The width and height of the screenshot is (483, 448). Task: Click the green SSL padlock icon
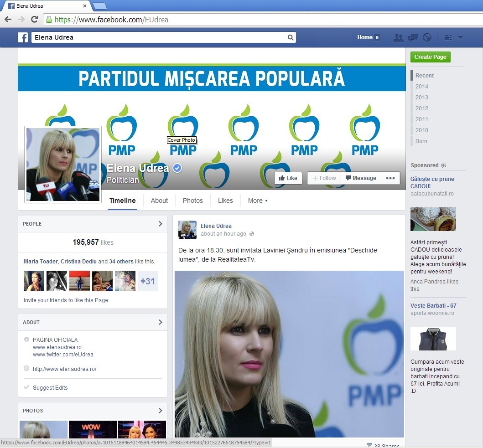coord(49,20)
